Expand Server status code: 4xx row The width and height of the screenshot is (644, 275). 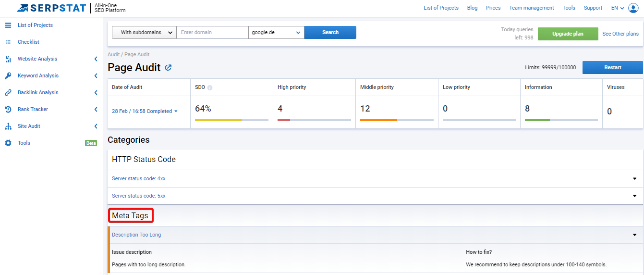[x=375, y=178]
